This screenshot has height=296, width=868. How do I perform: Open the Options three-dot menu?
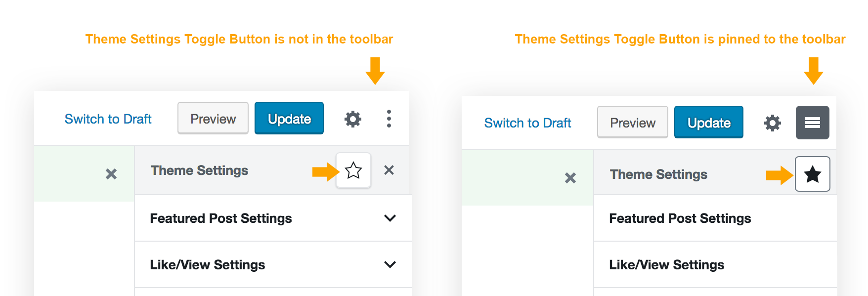[389, 119]
